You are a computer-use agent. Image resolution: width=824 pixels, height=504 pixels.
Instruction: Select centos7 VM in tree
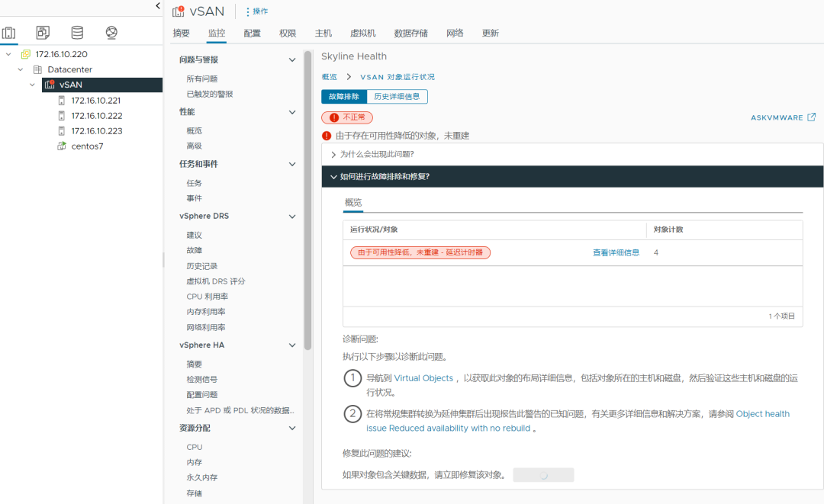click(x=87, y=146)
